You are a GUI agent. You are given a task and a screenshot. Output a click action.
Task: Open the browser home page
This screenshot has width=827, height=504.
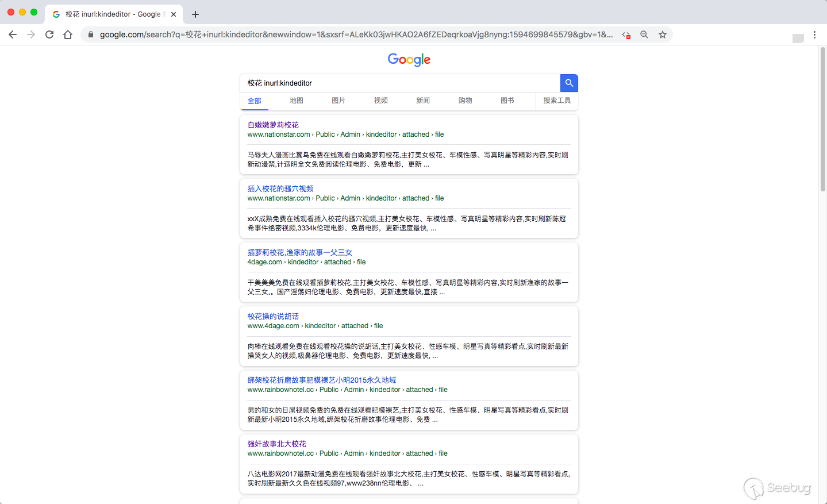[x=68, y=34]
